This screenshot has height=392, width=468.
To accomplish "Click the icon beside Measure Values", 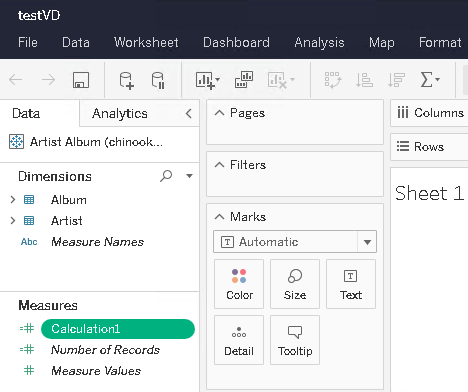I will [29, 370].
